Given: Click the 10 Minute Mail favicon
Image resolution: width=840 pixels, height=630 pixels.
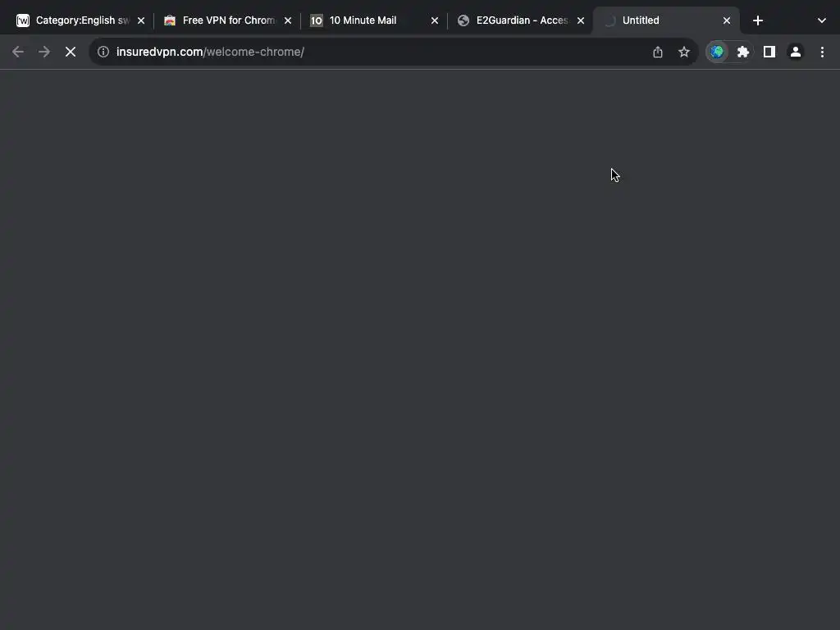Looking at the screenshot, I should point(317,21).
